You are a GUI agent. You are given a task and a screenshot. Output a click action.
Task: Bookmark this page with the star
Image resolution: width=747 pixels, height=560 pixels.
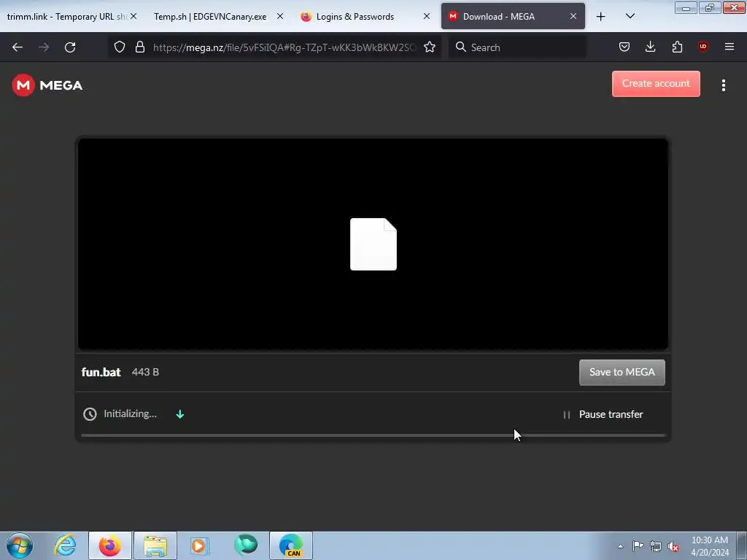[x=430, y=47]
